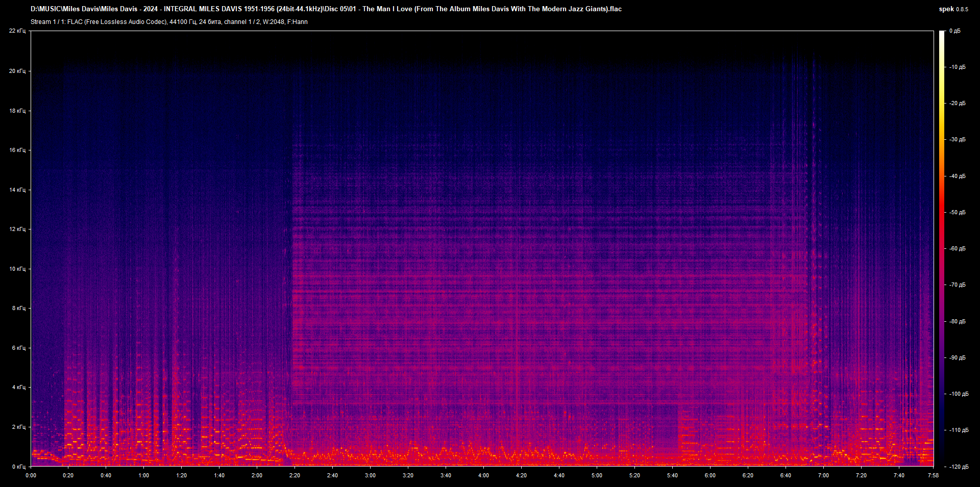
Task: Click the -100 дБ level scale label
Action: (959, 394)
